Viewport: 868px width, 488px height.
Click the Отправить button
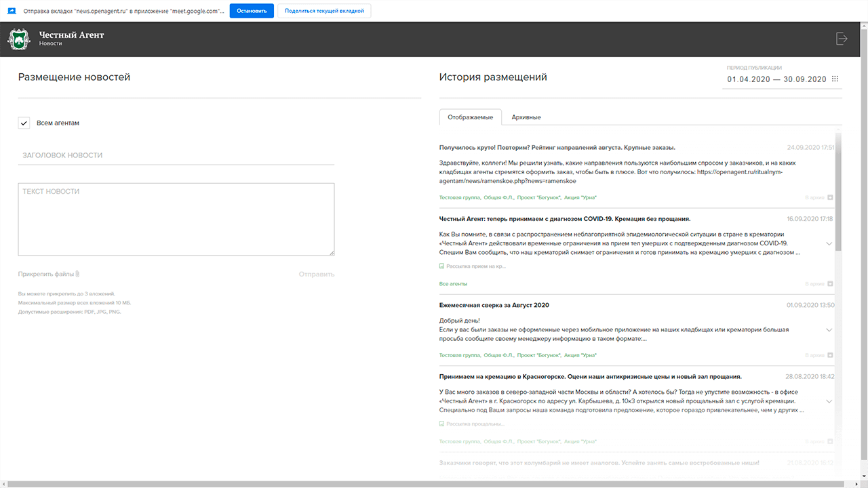tap(317, 274)
